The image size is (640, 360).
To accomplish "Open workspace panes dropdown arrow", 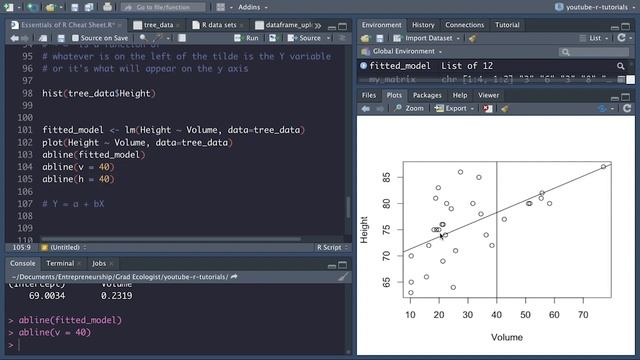I will pos(231,7).
